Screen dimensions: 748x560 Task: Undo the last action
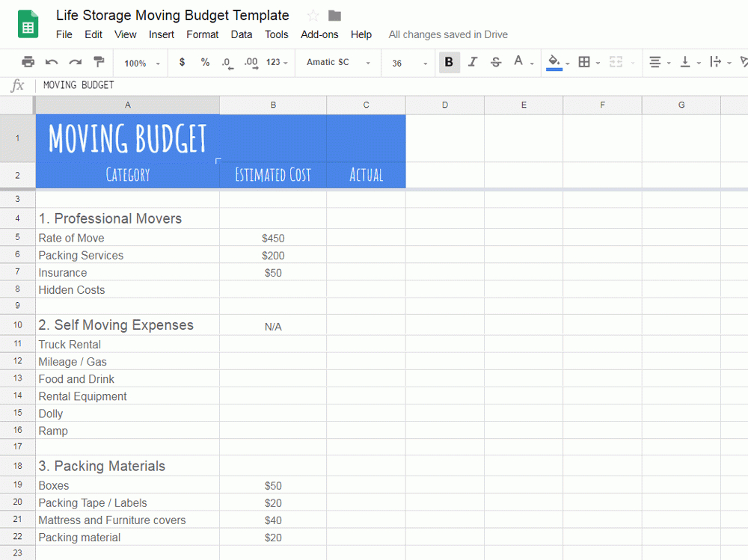[52, 62]
